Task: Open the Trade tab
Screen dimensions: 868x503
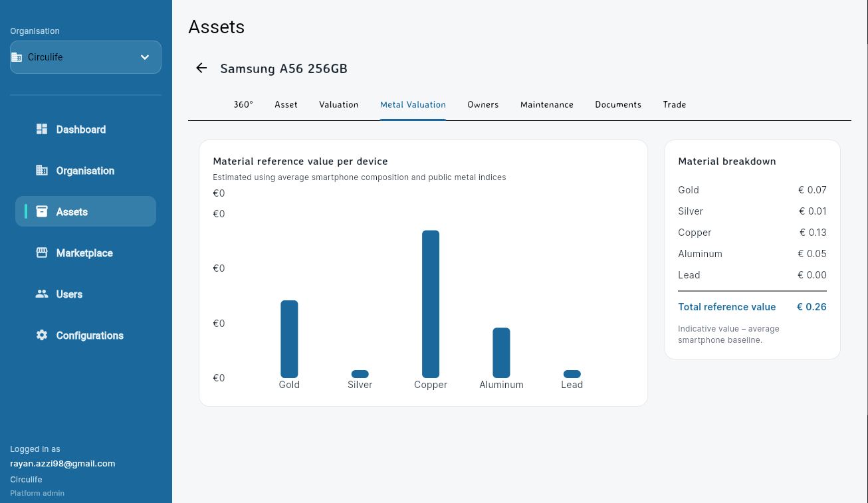Action: click(x=674, y=104)
